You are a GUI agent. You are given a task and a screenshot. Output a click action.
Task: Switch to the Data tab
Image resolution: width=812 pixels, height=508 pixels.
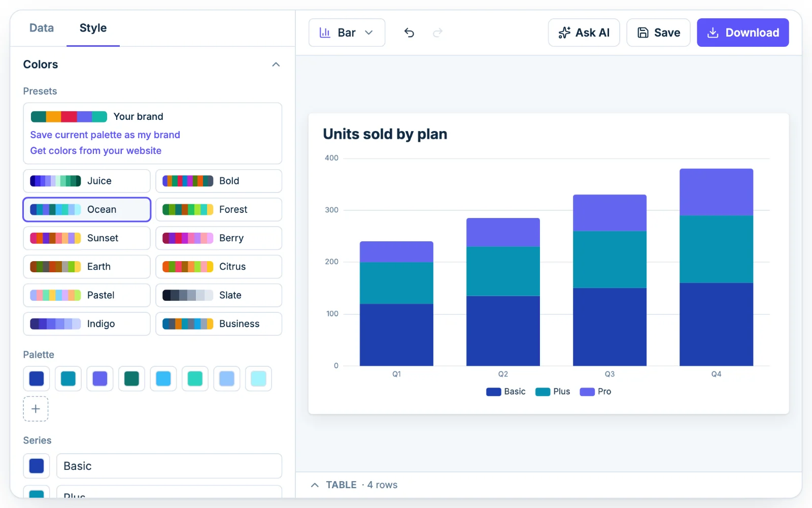(x=42, y=28)
